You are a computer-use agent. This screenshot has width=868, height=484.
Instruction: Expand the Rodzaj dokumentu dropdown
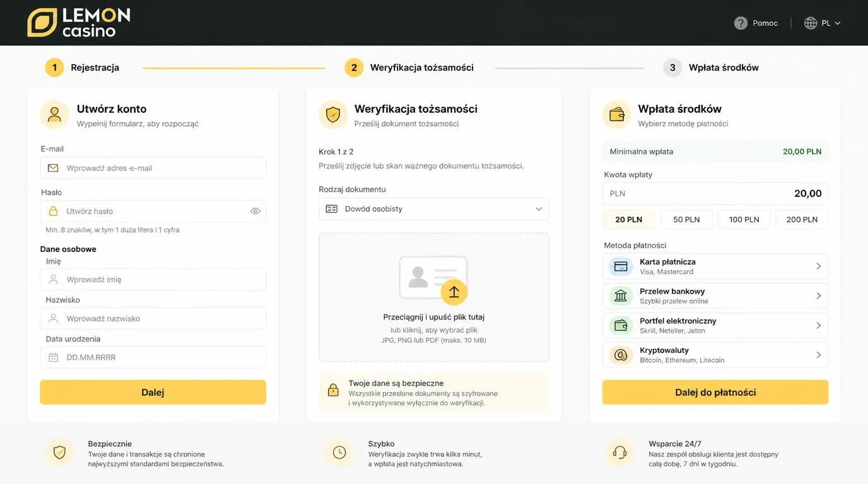[x=434, y=209]
